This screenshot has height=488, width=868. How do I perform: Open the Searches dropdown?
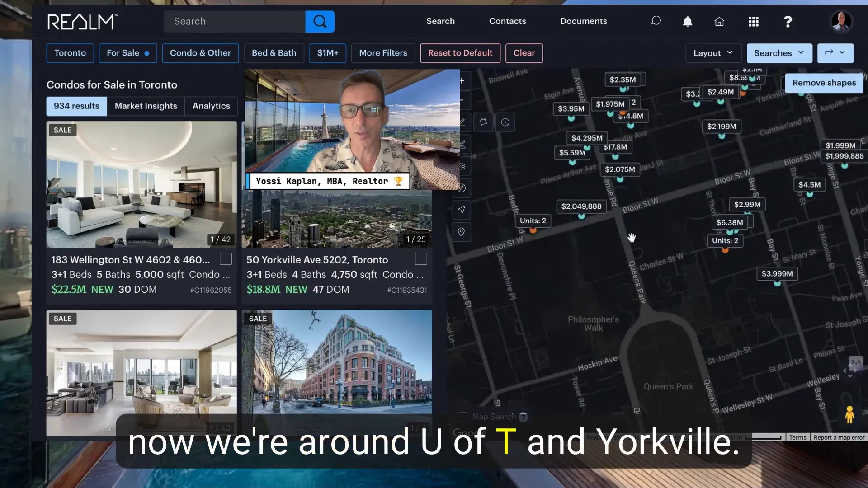point(779,53)
